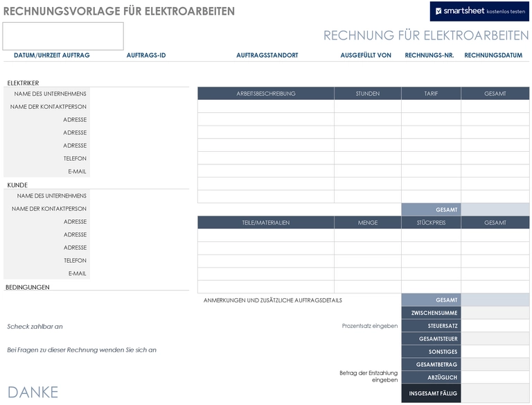Click the Scheck zahlbar an text
Screen dimensions: 532x405
(x=35, y=327)
